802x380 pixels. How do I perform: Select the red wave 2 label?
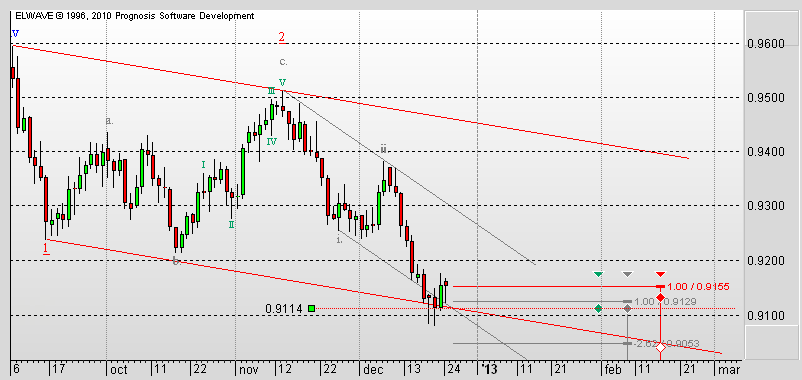[x=281, y=37]
